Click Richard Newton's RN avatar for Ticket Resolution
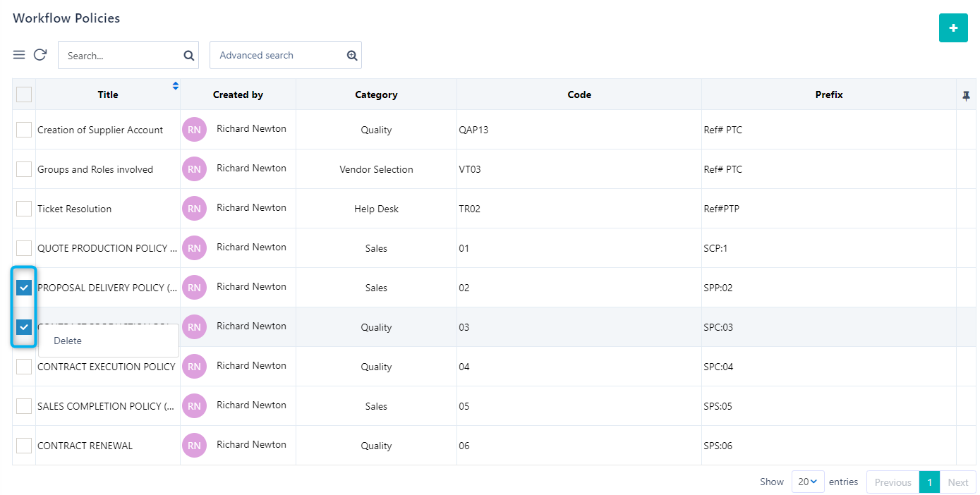The image size is (980, 495). tap(194, 208)
